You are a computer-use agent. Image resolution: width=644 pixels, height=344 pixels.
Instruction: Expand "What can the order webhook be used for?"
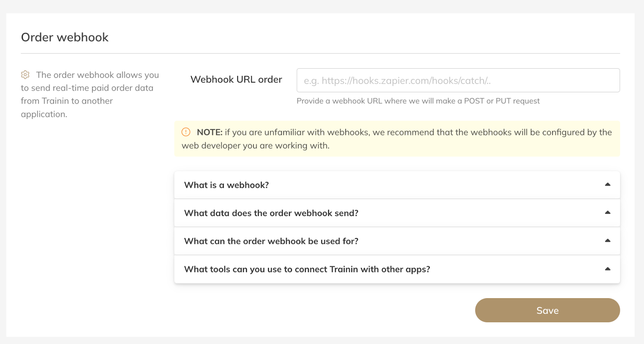click(x=271, y=241)
